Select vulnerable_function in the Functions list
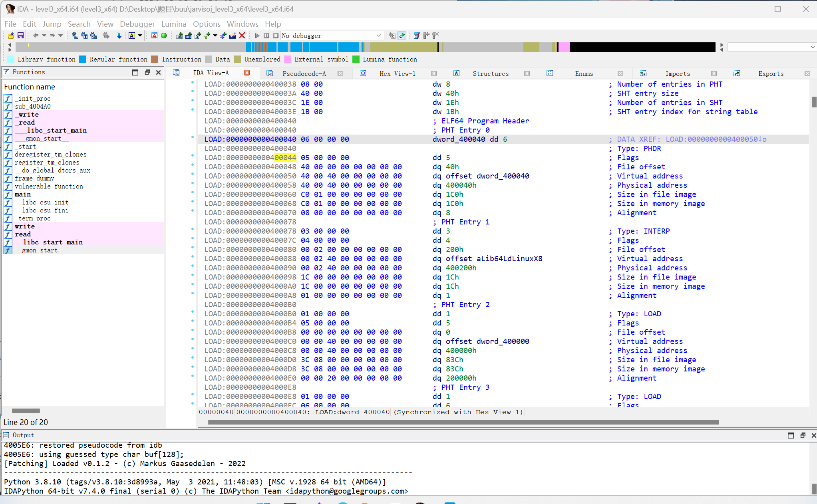The width and height of the screenshot is (817, 504). 49,186
